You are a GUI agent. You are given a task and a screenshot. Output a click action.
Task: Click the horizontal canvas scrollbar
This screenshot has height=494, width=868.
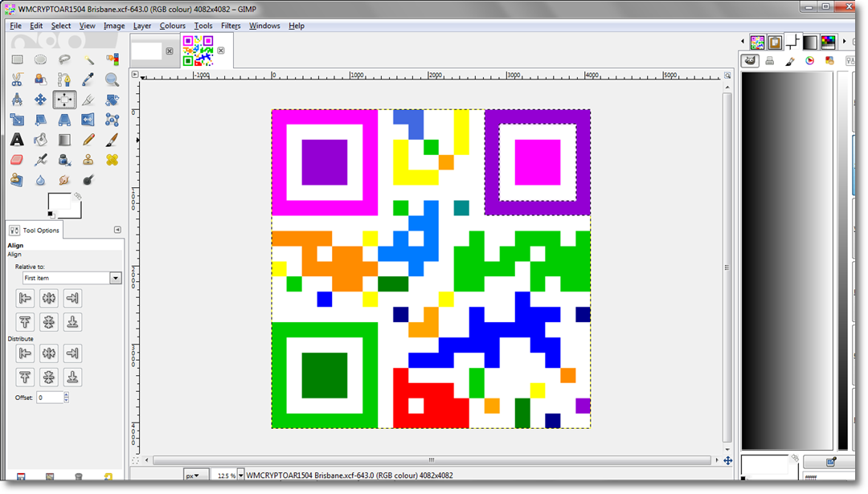[432, 460]
